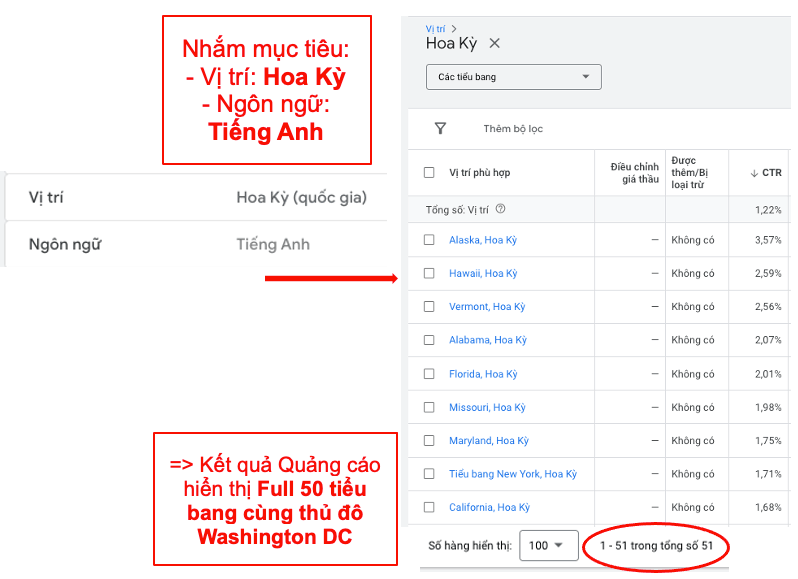Open the Missouri, Hoa Kỳ link
The width and height of the screenshot is (798, 579).
[x=487, y=407]
